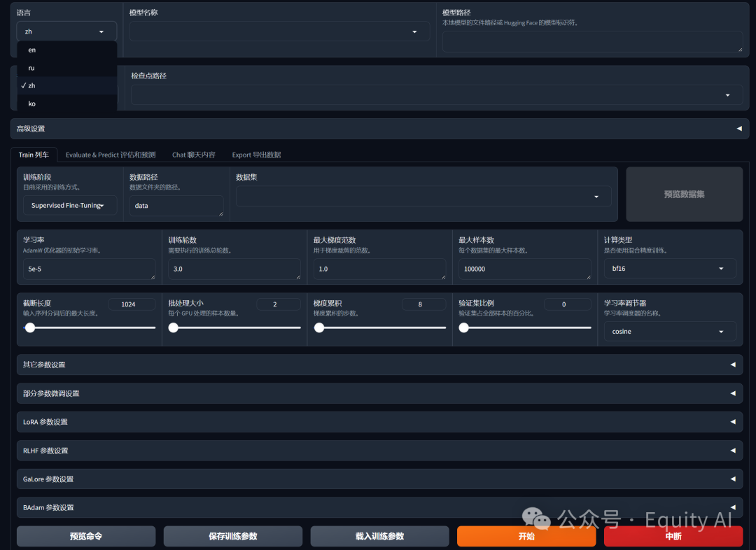Click the orange 开始 button
This screenshot has height=550, width=756.
(526, 536)
